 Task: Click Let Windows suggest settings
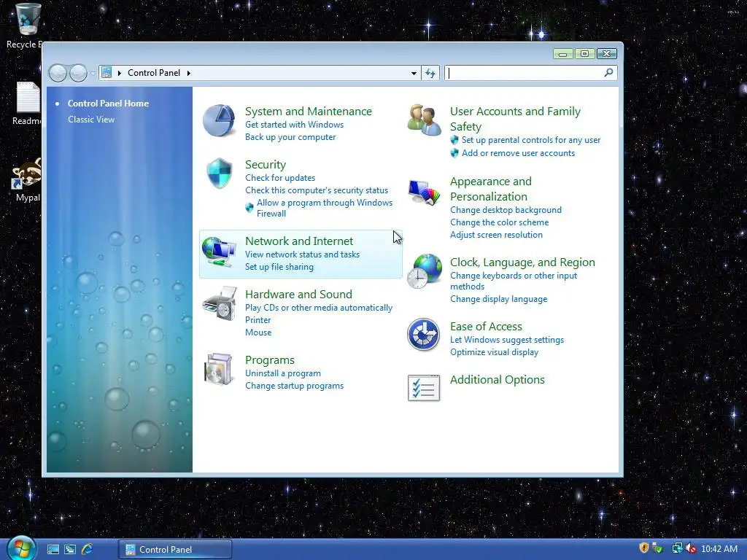click(x=507, y=340)
